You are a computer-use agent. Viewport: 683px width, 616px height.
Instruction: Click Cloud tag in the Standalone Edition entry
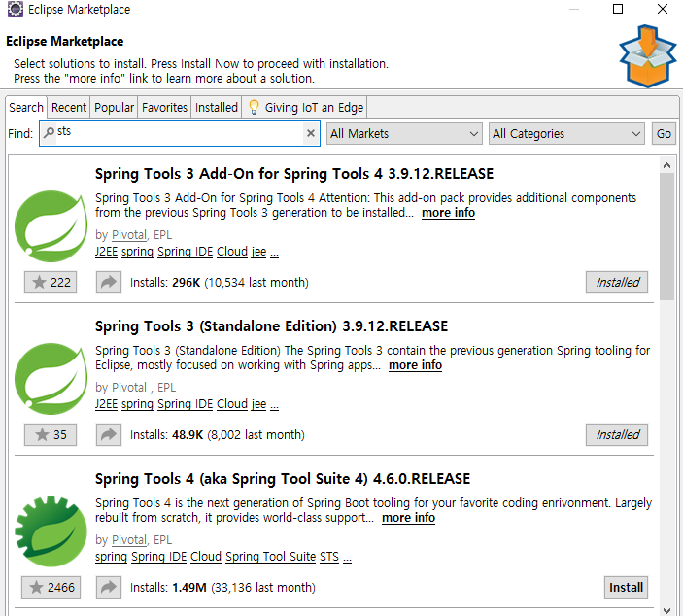(x=232, y=404)
